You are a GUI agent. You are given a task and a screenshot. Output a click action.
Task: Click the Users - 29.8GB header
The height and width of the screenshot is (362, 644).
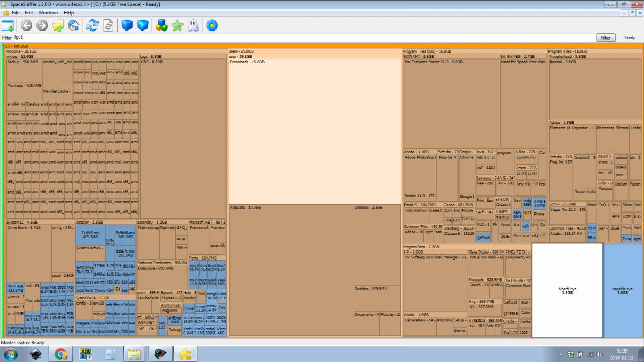click(x=314, y=51)
